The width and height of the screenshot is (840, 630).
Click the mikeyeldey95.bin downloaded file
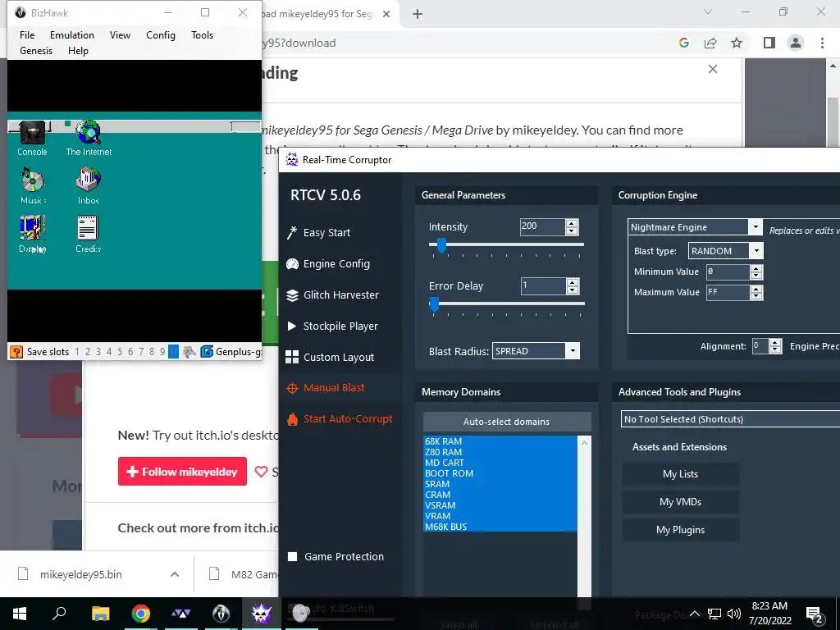coord(80,574)
